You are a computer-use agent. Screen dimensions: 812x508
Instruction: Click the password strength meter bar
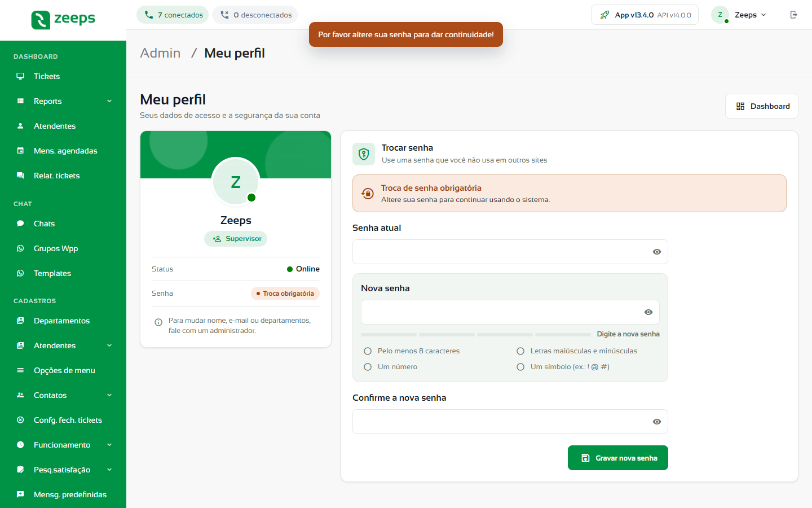tap(476, 335)
